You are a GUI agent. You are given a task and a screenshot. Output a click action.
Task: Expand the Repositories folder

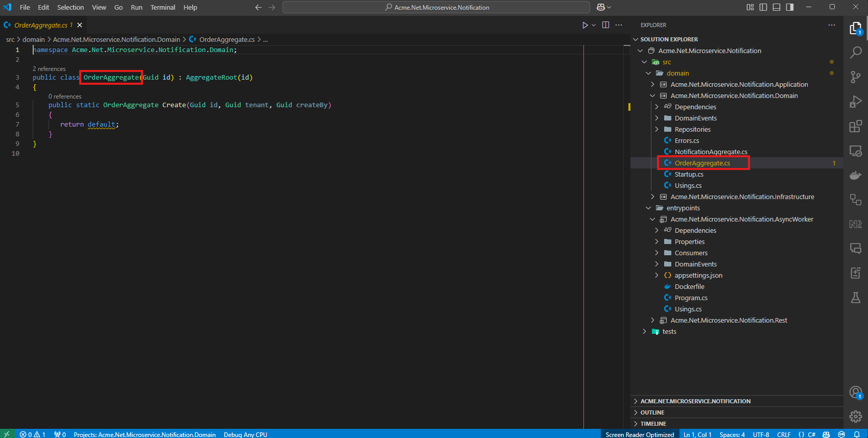[x=656, y=129]
